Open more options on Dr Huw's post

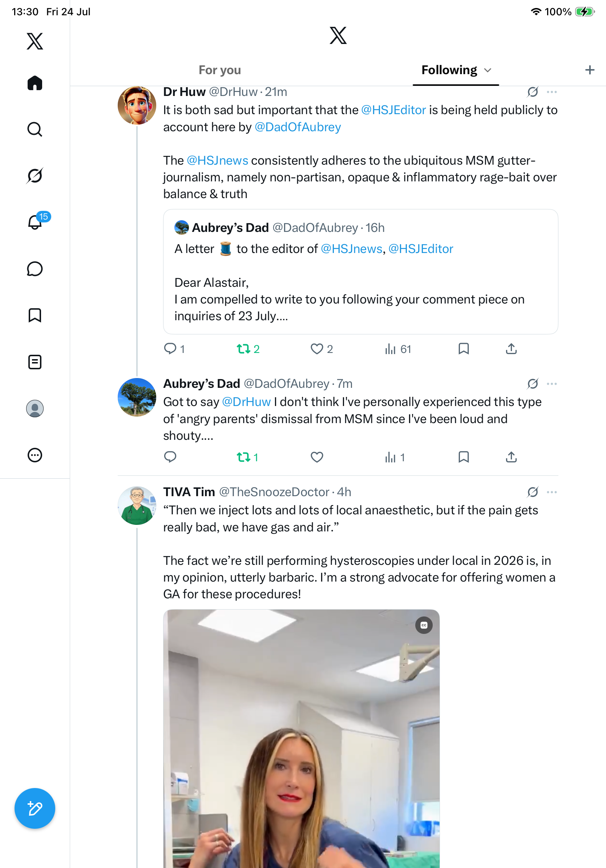pyautogui.click(x=552, y=92)
